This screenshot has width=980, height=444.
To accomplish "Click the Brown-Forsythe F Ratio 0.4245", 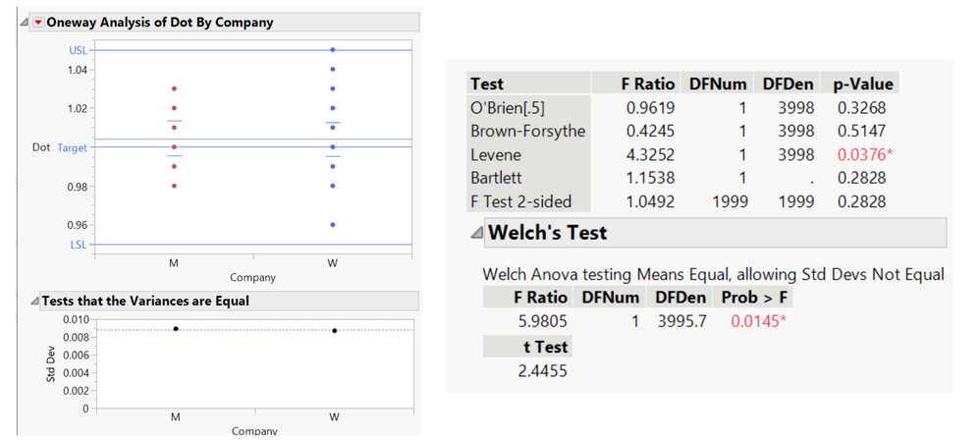I will (651, 131).
